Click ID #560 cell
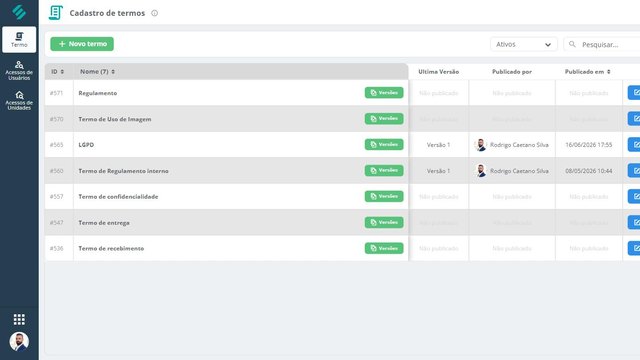Screen dimensions: 640x360 point(56,171)
